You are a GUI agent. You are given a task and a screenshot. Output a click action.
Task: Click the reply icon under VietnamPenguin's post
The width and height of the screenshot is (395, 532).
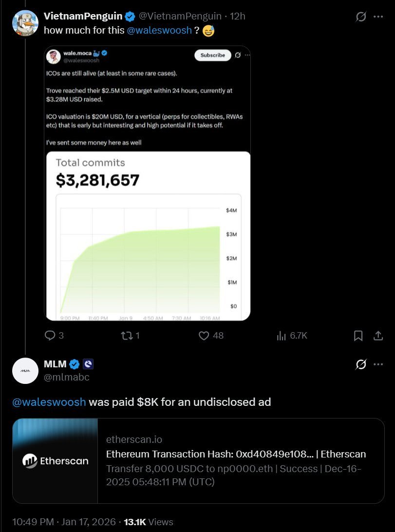click(x=51, y=336)
